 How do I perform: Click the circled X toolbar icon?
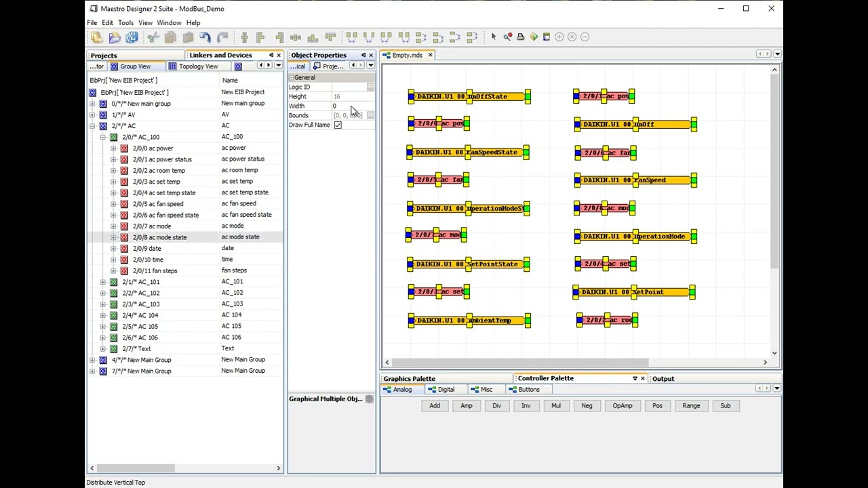[572, 37]
